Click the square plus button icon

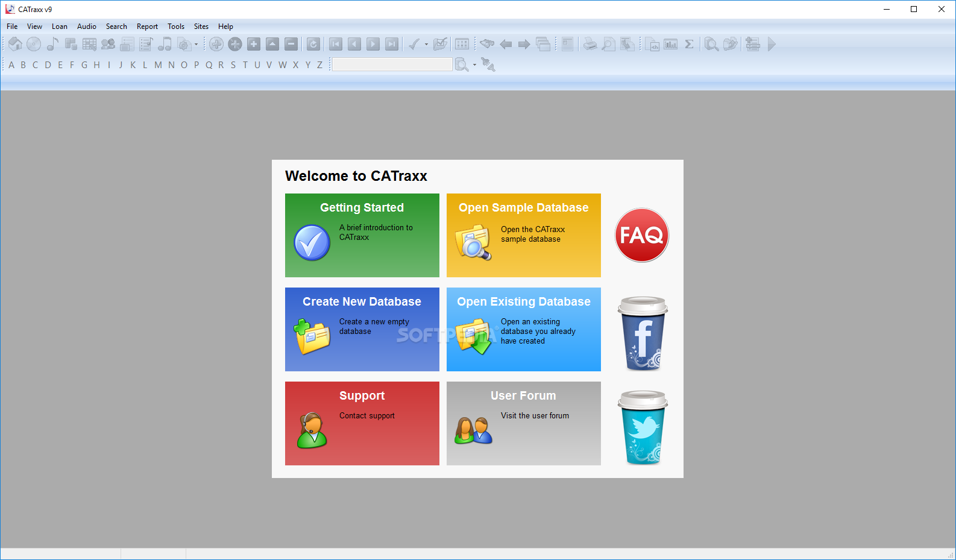[x=254, y=44]
